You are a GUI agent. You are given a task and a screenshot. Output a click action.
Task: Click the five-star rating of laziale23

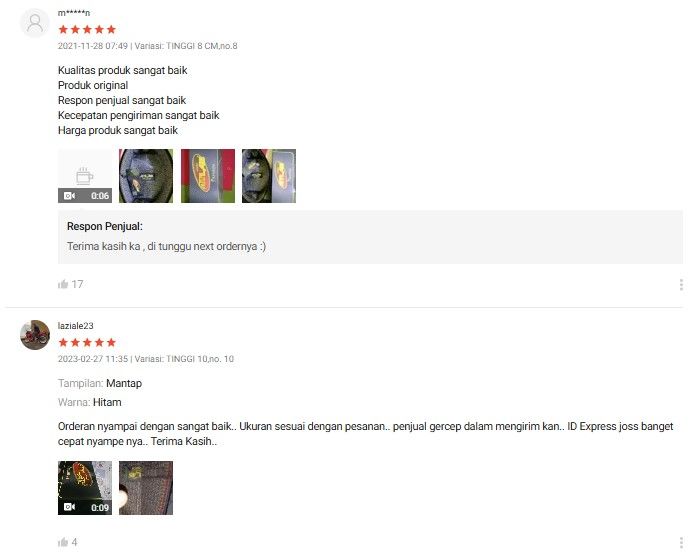[x=87, y=342]
